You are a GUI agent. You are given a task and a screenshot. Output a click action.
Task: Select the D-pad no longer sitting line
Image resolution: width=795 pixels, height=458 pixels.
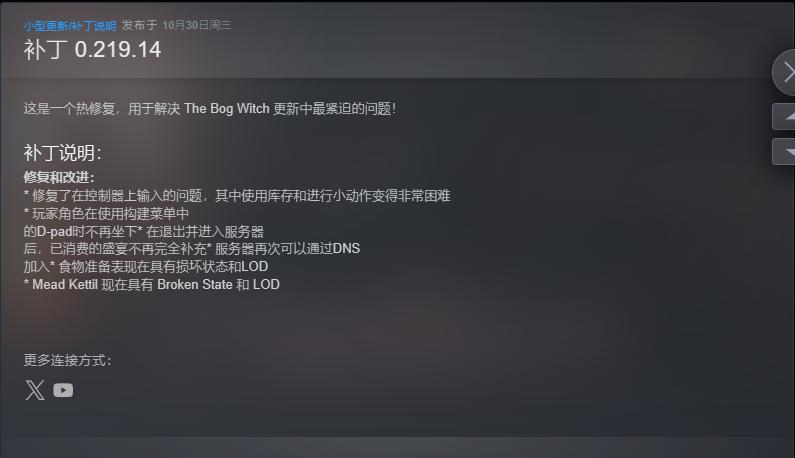point(143,231)
